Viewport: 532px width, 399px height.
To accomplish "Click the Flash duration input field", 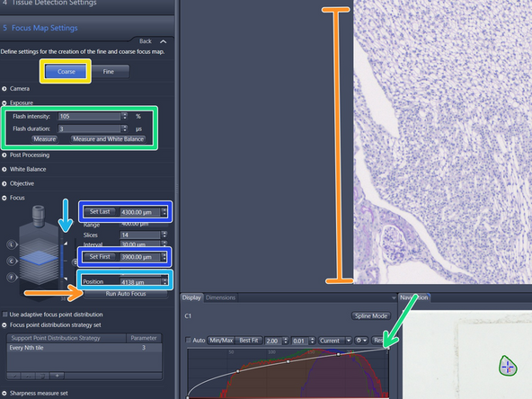I will [89, 129].
